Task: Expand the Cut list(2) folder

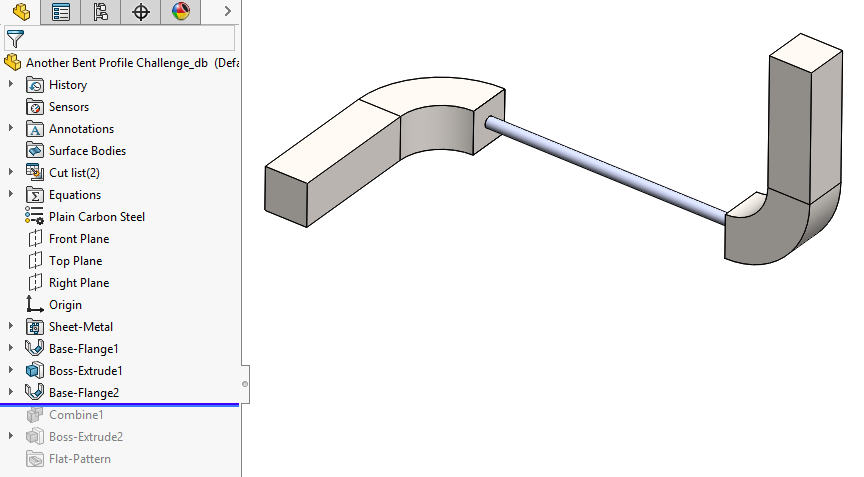Action: (10, 172)
